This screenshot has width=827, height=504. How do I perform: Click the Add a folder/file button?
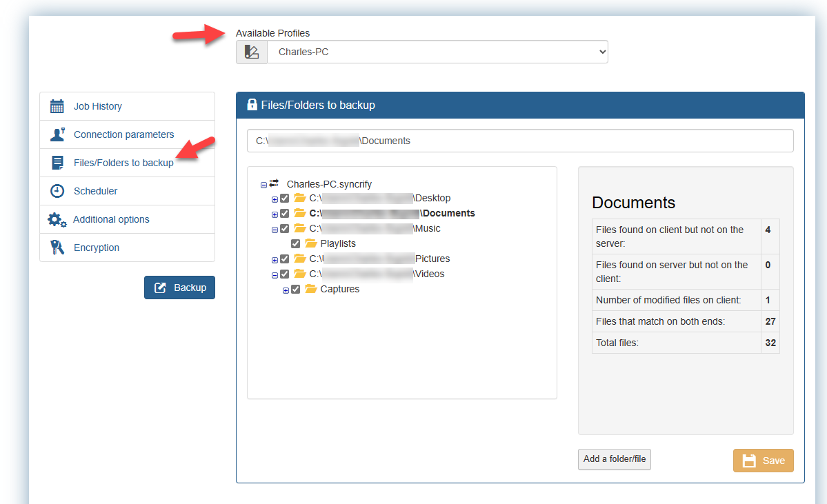614,459
